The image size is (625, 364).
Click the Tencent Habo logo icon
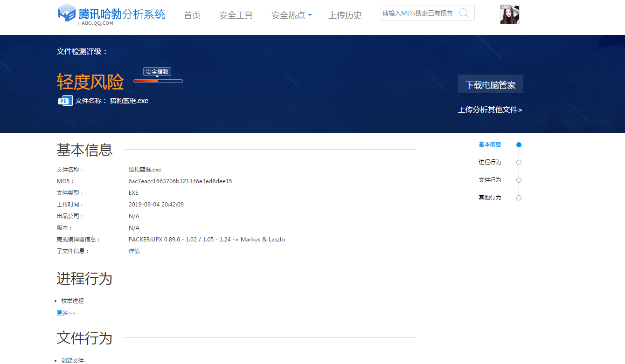[x=67, y=13]
